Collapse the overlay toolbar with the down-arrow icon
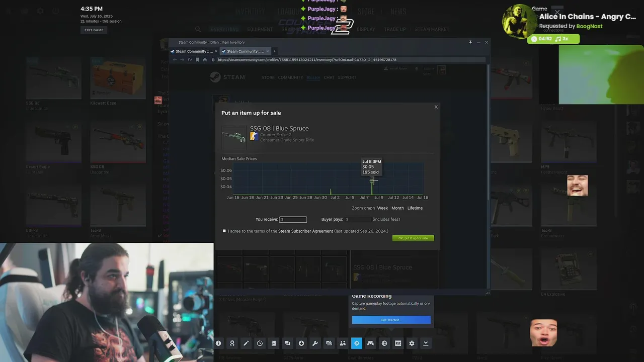The height and width of the screenshot is (362, 644). 426,343
